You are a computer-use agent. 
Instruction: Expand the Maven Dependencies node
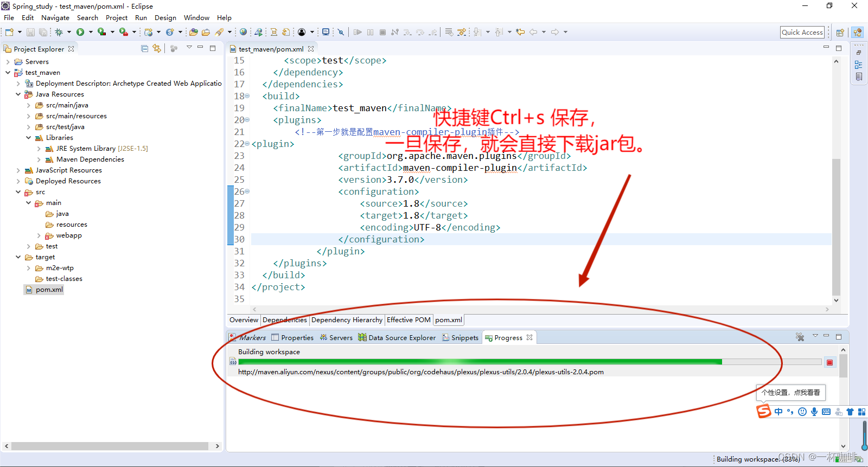[x=39, y=159]
